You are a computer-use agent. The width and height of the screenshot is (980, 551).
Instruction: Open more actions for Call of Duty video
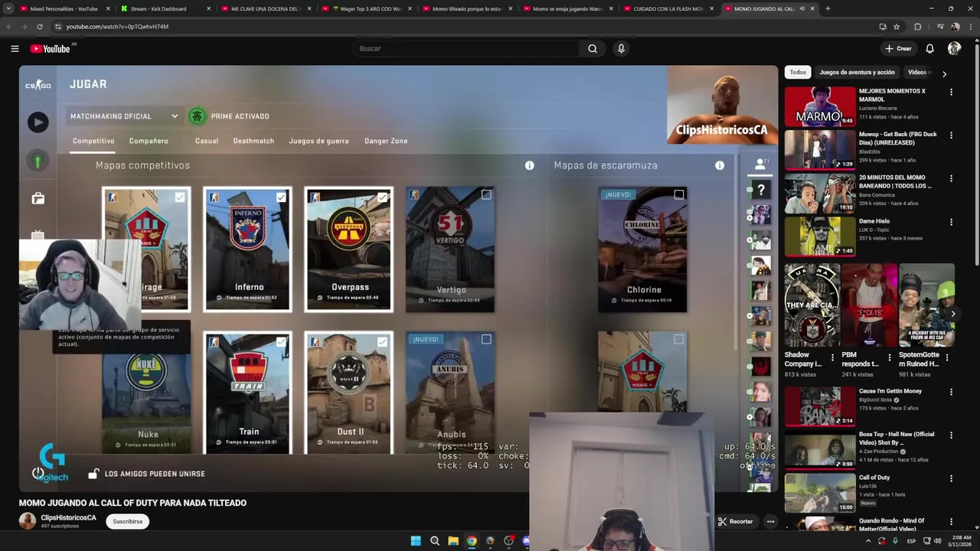coord(951,478)
